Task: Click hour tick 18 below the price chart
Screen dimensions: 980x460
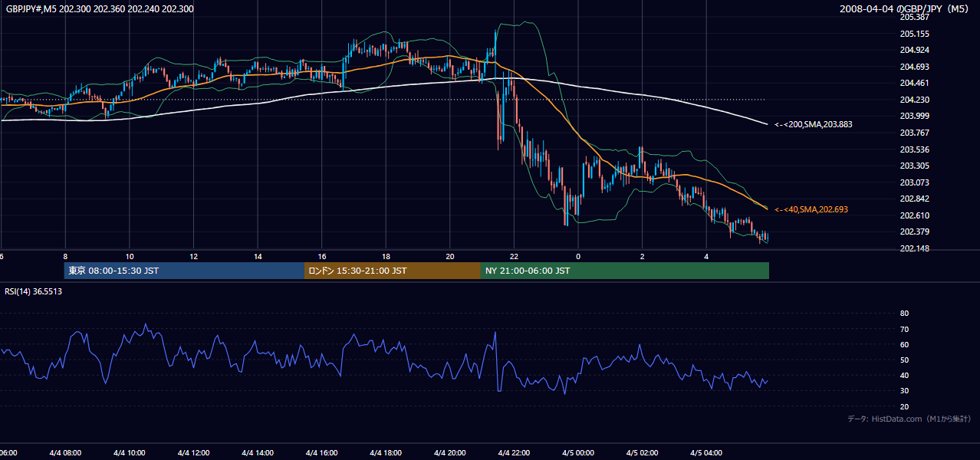Action: pyautogui.click(x=386, y=256)
